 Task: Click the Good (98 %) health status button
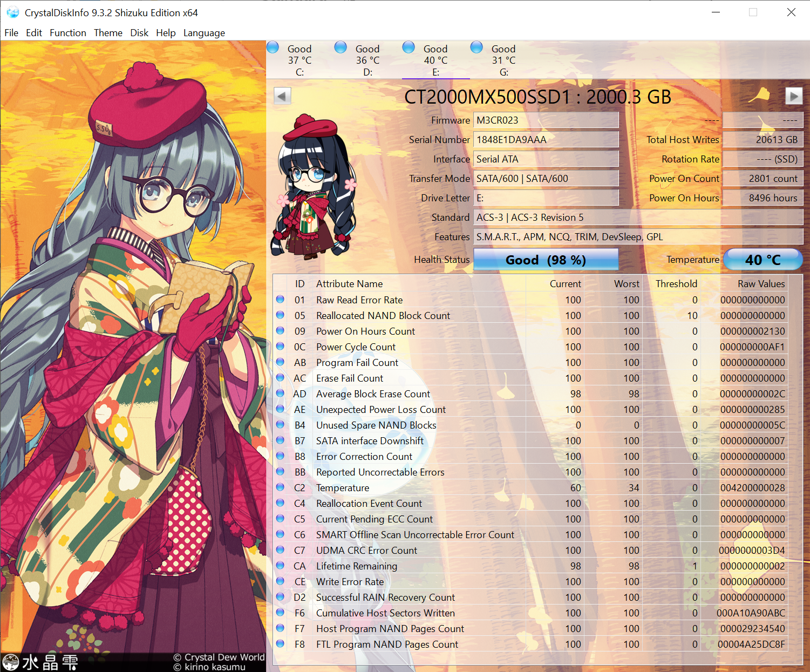[x=546, y=260]
